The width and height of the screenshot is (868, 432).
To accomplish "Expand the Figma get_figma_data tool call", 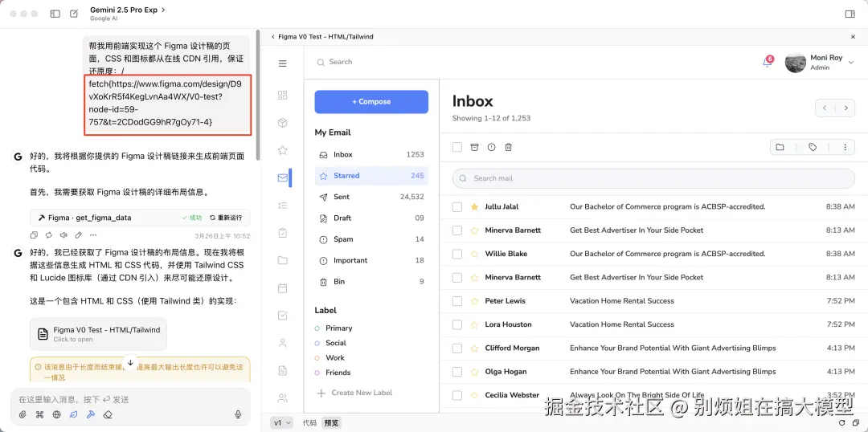I will (140, 218).
